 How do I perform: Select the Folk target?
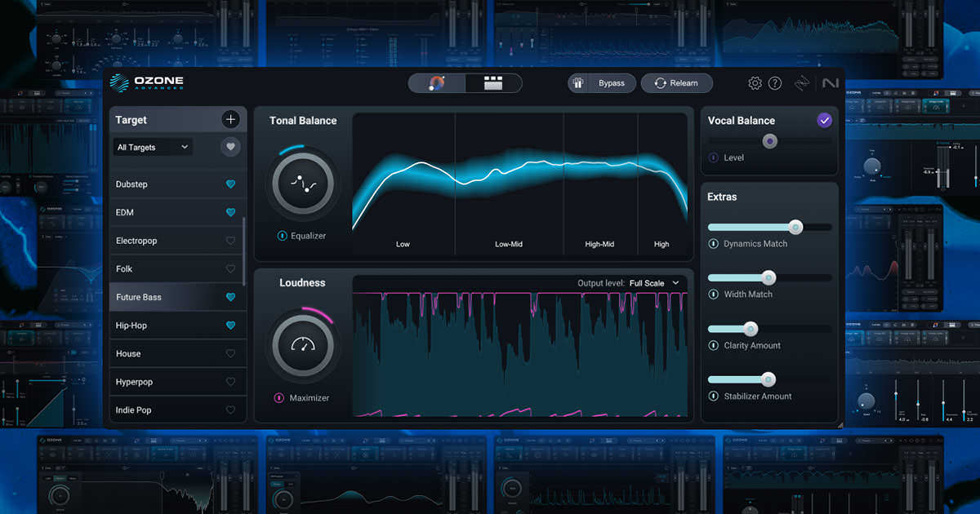point(176,268)
